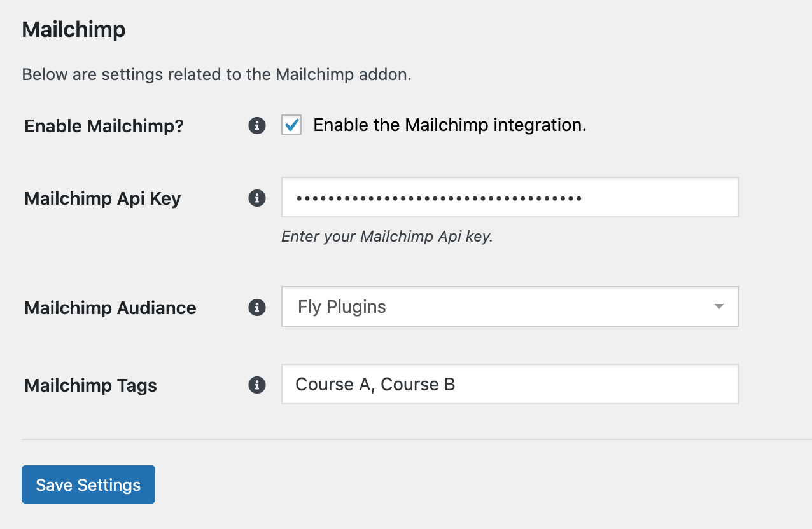The image size is (812, 529).
Task: Click the 'Enable Mailchimp?' row label
Action: point(104,126)
